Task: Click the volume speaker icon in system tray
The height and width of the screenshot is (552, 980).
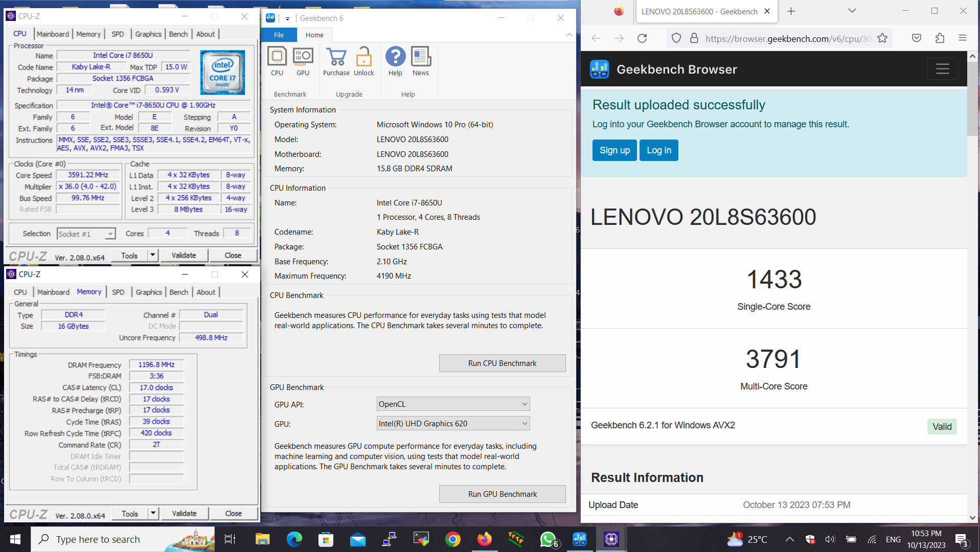Action: click(830, 539)
